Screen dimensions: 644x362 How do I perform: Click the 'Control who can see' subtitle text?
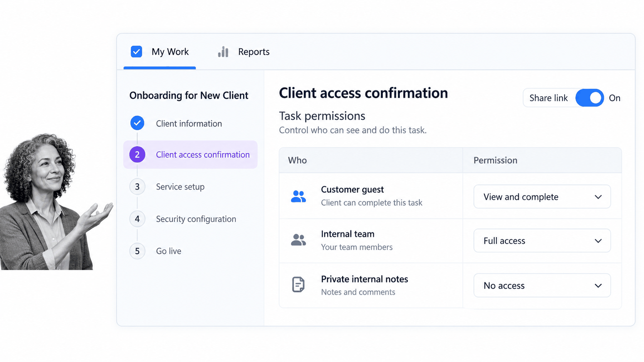pyautogui.click(x=352, y=130)
